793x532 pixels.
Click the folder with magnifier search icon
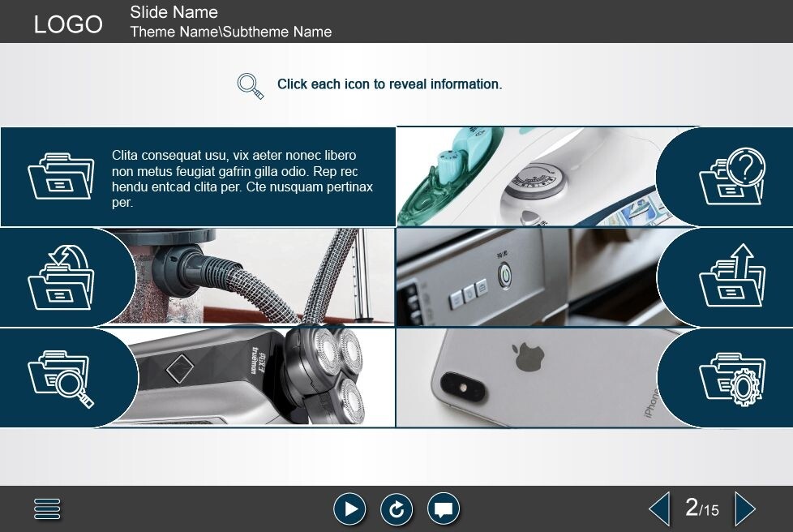pyautogui.click(x=61, y=378)
